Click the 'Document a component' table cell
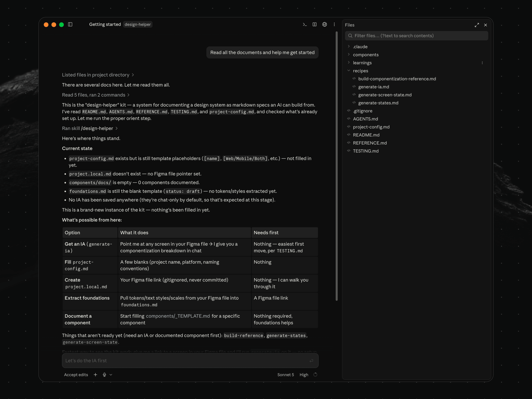Viewport: 532px width, 399px height. coord(90,319)
